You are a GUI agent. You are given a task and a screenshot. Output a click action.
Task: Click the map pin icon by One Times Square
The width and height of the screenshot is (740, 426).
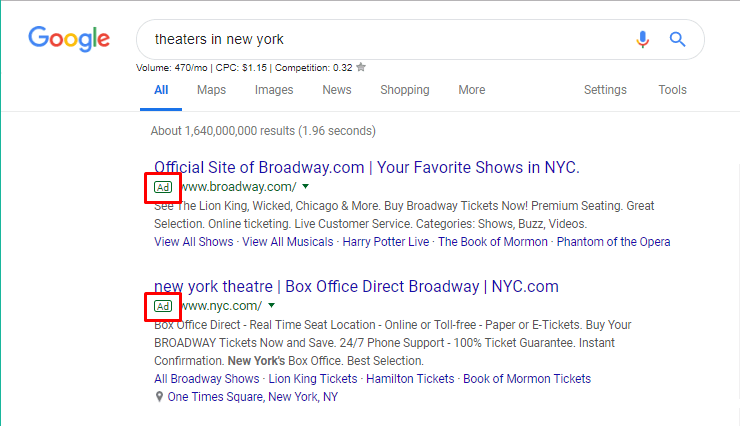pos(159,397)
